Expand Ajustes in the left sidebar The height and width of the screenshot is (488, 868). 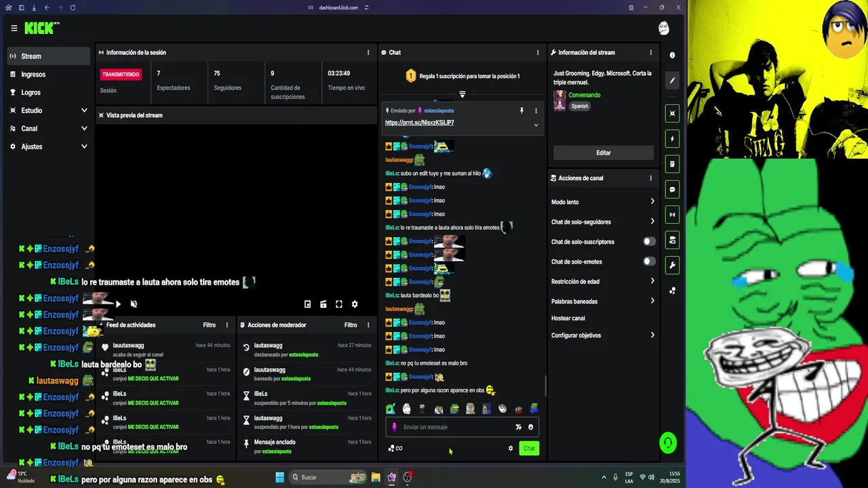pos(48,146)
